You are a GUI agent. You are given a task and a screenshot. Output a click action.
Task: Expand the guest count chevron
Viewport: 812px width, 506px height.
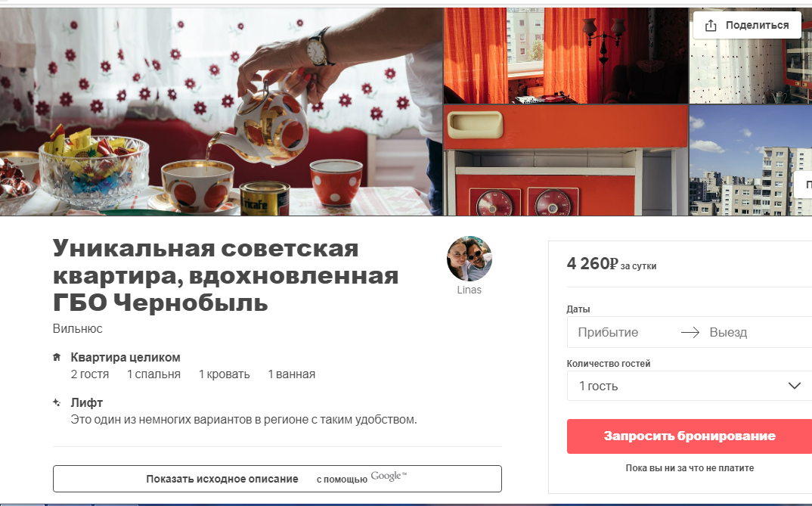[x=795, y=386]
